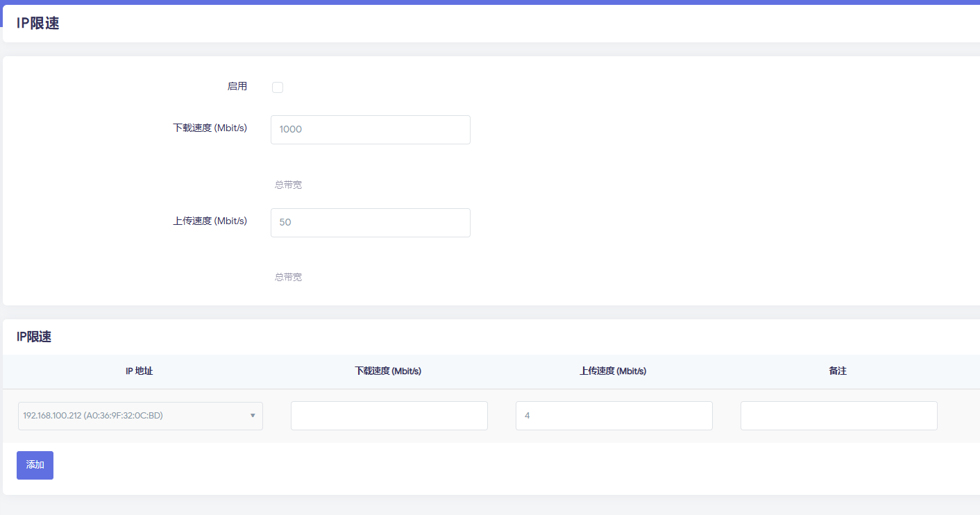Click the IP限速 page title at top
This screenshot has width=980, height=515.
tap(38, 24)
